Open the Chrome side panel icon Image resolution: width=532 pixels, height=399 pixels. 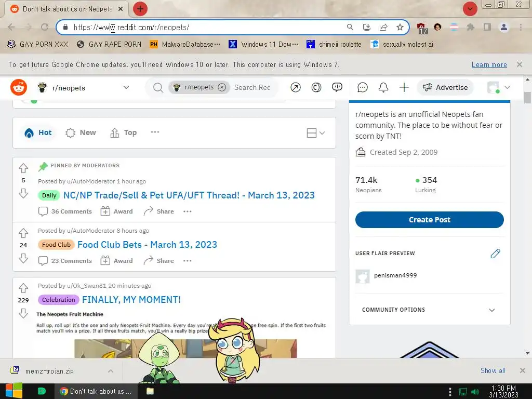point(487,27)
